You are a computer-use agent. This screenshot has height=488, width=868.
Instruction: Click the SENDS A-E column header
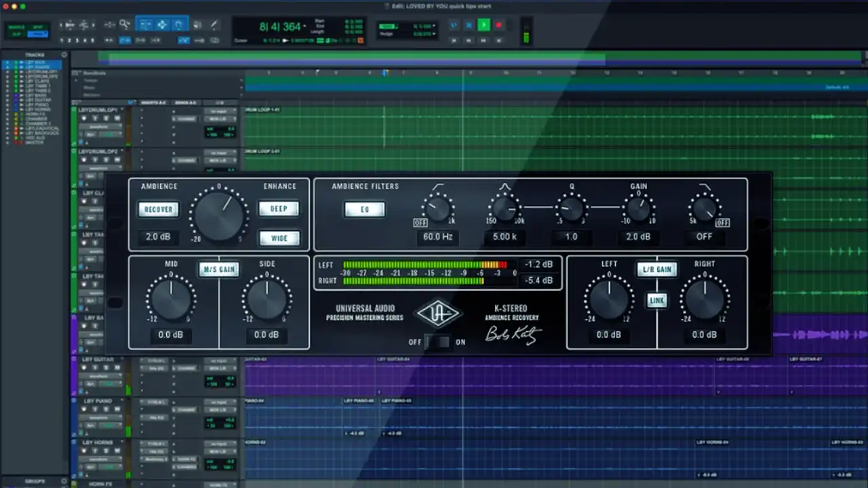pyautogui.click(x=185, y=102)
